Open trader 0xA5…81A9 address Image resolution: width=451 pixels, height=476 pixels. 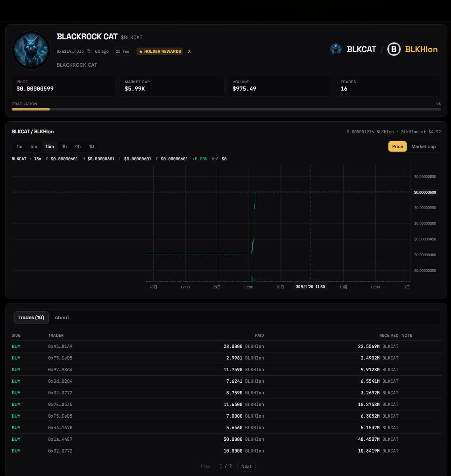[x=60, y=346]
